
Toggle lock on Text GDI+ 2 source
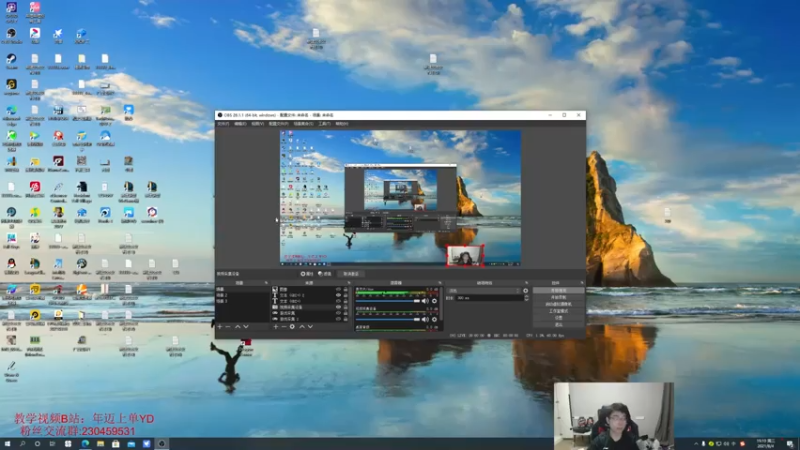(345, 295)
